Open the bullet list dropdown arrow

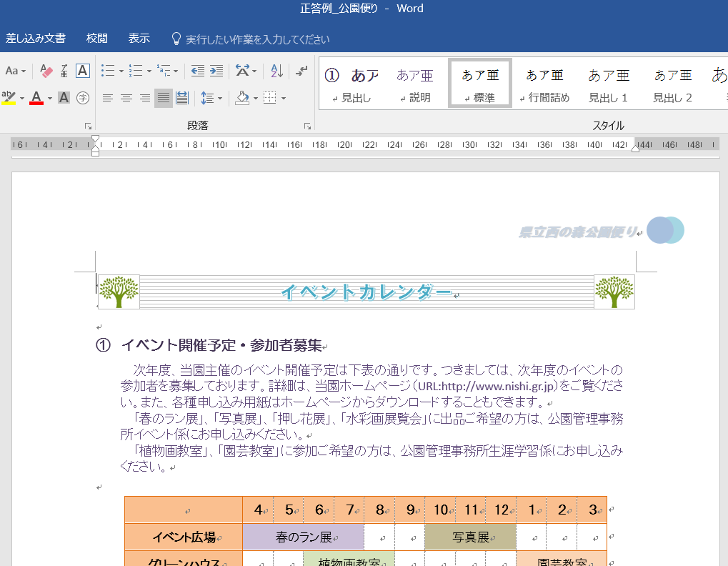[x=121, y=71]
